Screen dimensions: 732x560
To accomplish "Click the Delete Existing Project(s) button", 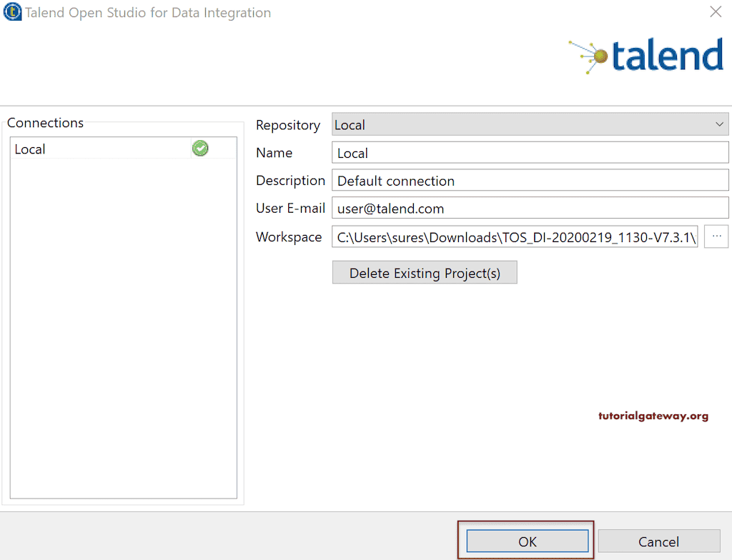I will tap(424, 272).
